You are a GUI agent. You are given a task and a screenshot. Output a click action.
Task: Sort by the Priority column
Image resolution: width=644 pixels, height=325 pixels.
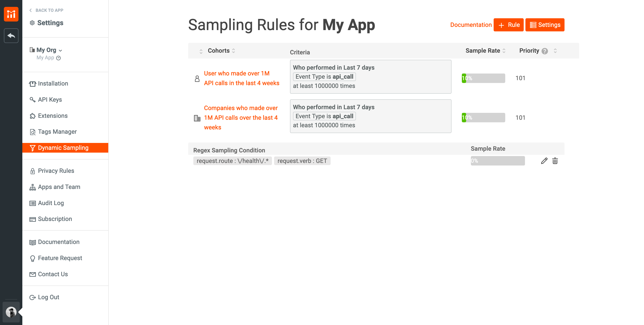555,51
